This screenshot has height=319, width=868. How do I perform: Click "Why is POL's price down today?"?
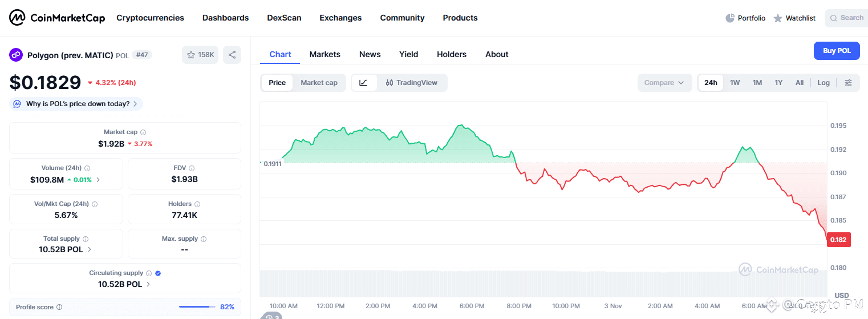[x=76, y=104]
